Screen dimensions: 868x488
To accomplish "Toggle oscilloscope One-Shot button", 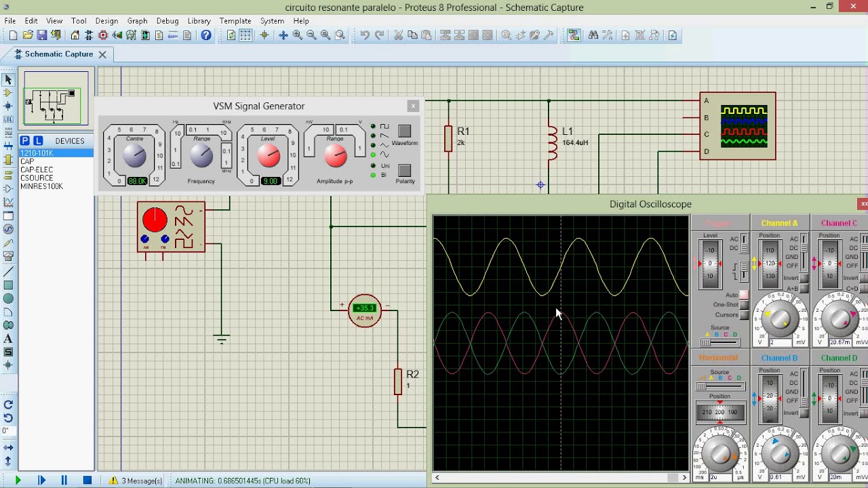I will pos(744,305).
